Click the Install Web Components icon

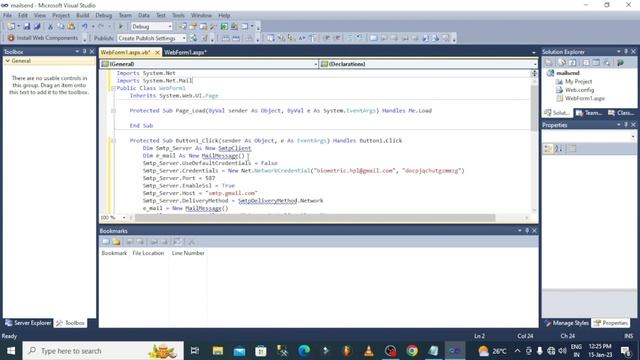pyautogui.click(x=11, y=38)
